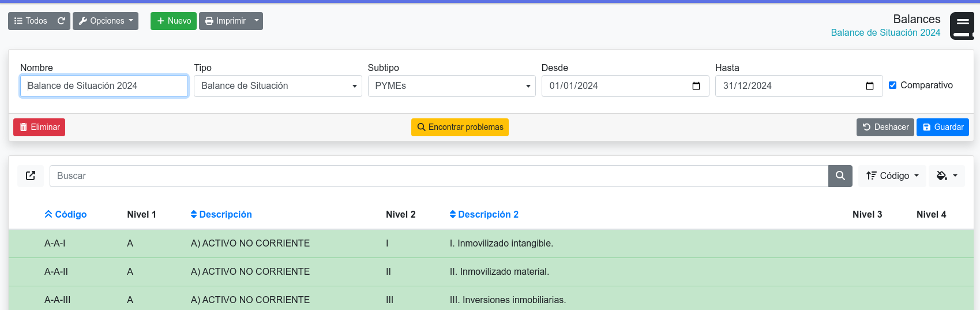Click the external link icon beside search
The height and width of the screenshot is (310, 980).
coord(31,176)
